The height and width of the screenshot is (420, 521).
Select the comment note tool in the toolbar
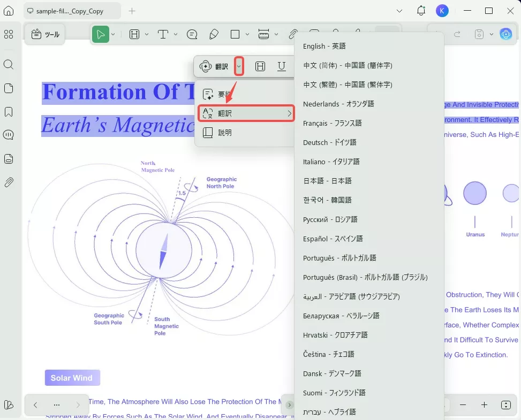pyautogui.click(x=192, y=34)
